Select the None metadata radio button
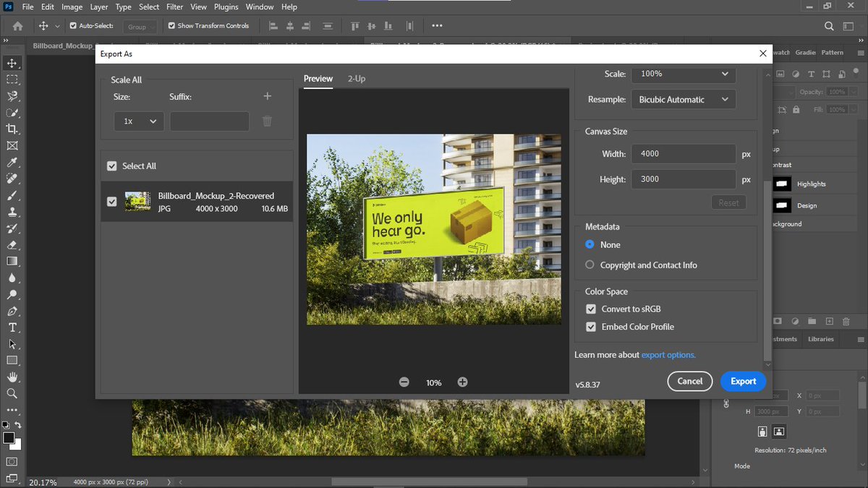Screen dimensions: 868x488 [x=590, y=244]
